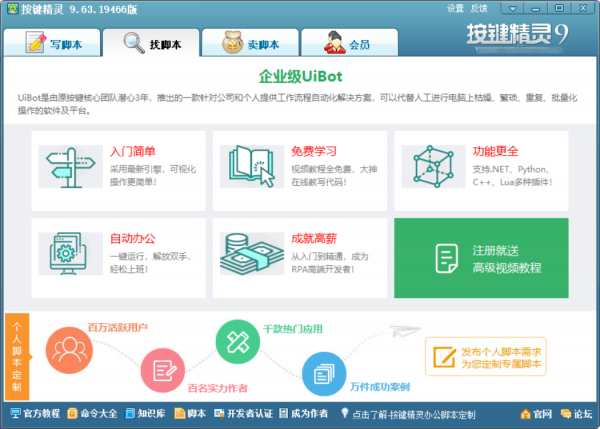Screen dimensions: 600x429
Task: Open 知识库 in the bottom bar
Action: pyautogui.click(x=145, y=414)
